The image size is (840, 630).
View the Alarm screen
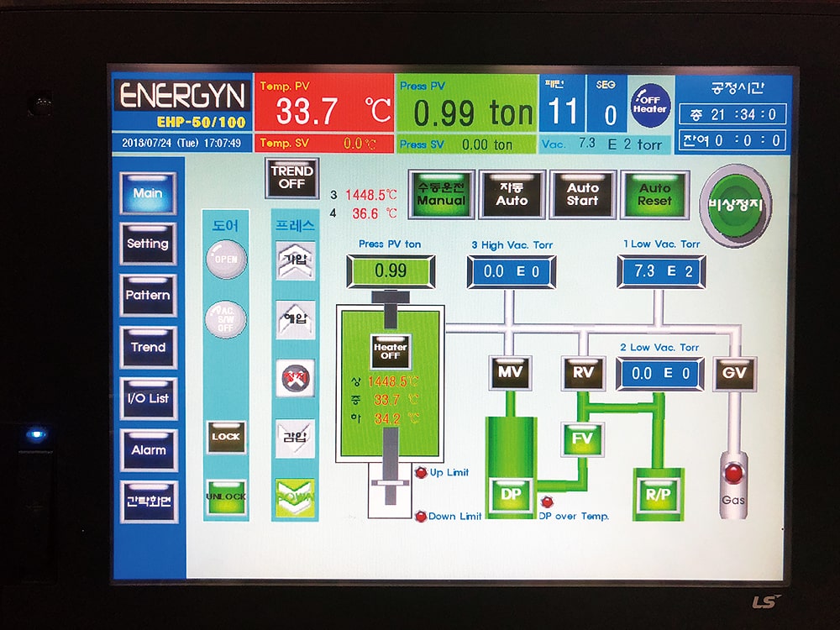coord(148,450)
